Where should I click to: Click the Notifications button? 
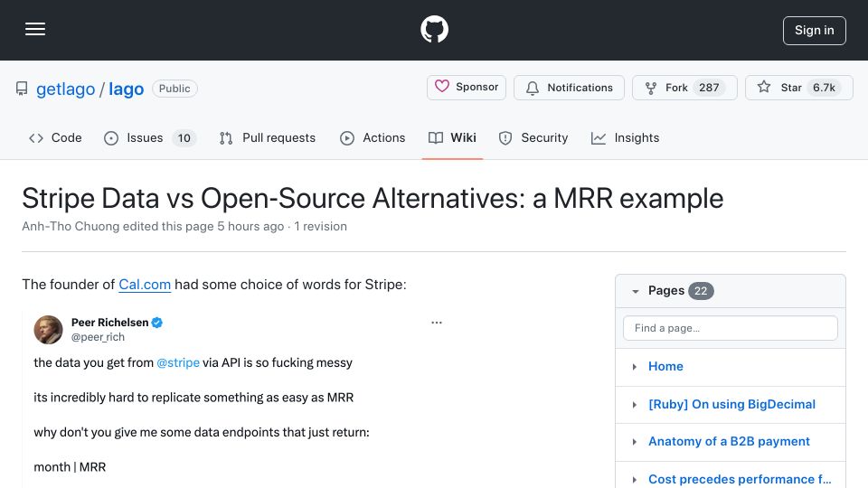569,88
